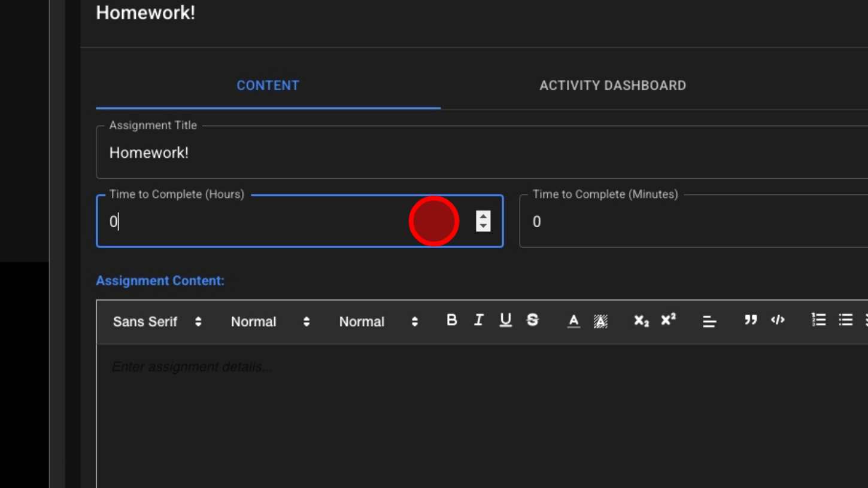Switch to the Content tab
Viewport: 868px width, 488px height.
[268, 86]
